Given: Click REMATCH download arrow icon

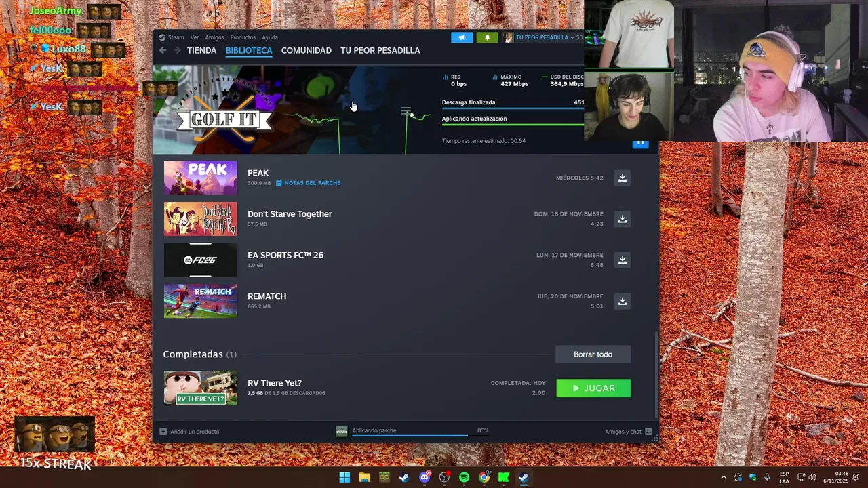Looking at the screenshot, I should [622, 301].
